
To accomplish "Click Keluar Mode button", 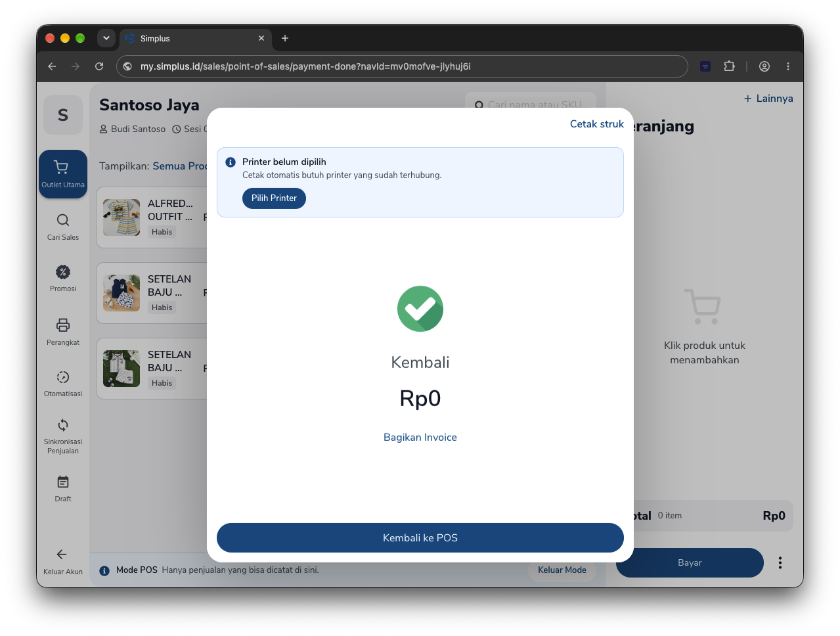I will click(x=562, y=570).
